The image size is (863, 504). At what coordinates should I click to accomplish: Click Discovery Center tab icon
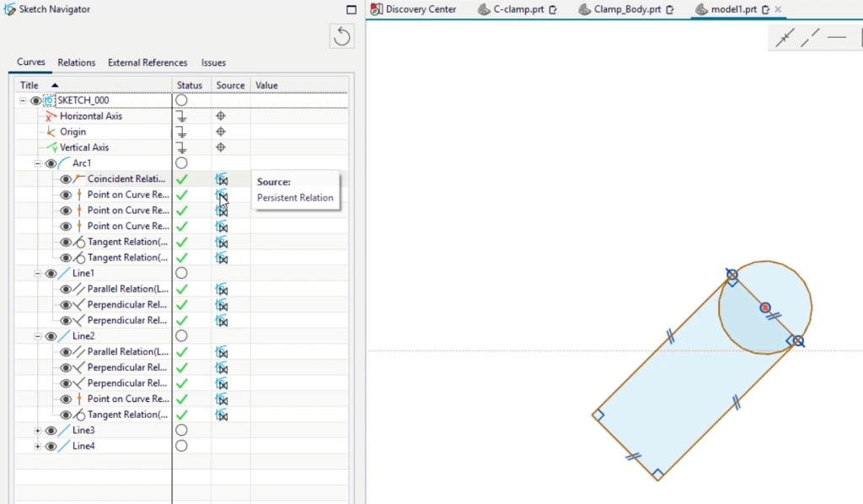click(377, 9)
